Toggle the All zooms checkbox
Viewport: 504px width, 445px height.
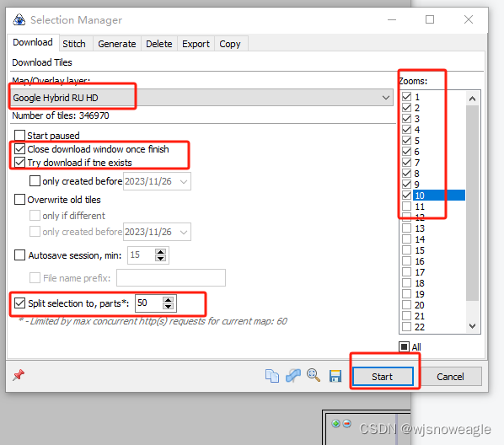coord(404,346)
